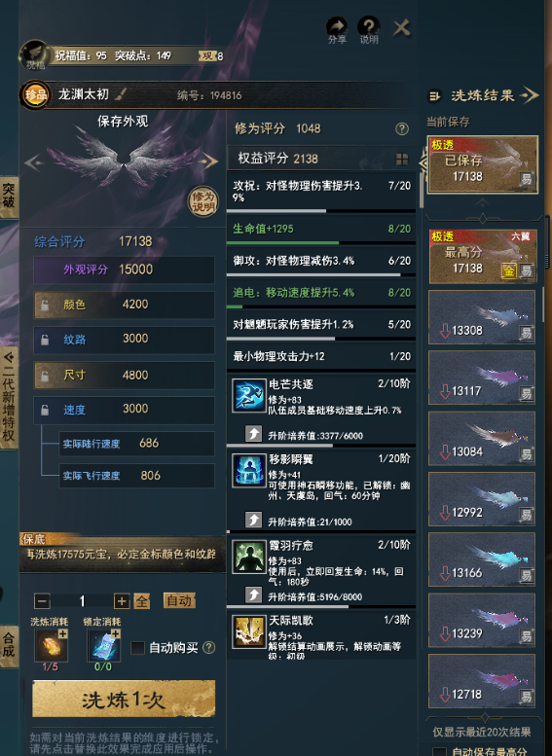Expand the 洗炼结果 panel arrow

530,95
